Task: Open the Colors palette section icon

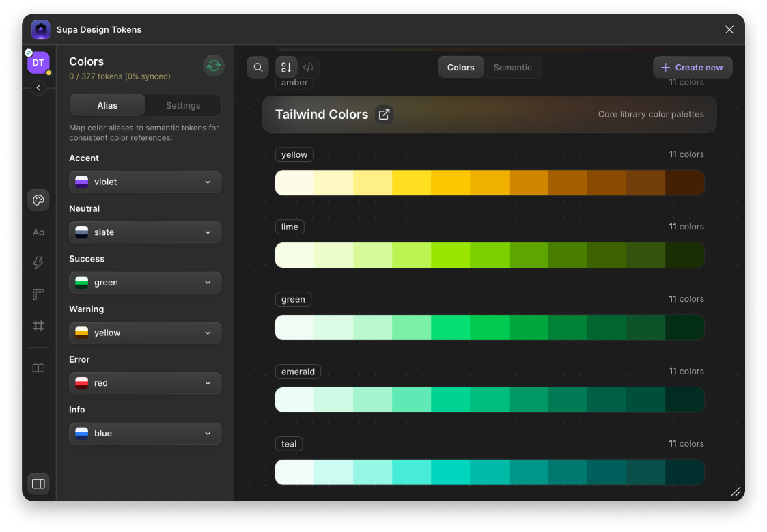Action: pos(38,200)
